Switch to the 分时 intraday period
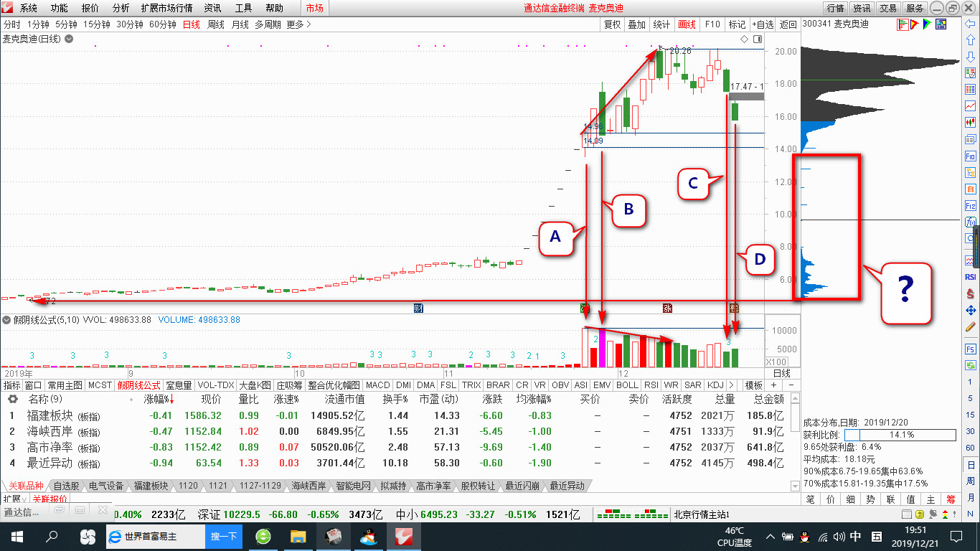This screenshot has height=551, width=980. click(x=11, y=24)
